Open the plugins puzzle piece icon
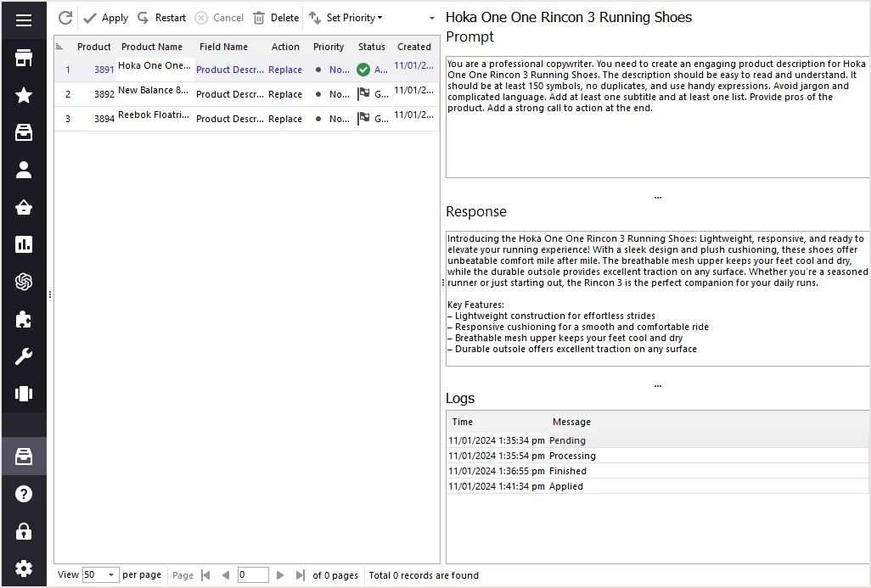The height and width of the screenshot is (588, 871). click(x=24, y=319)
